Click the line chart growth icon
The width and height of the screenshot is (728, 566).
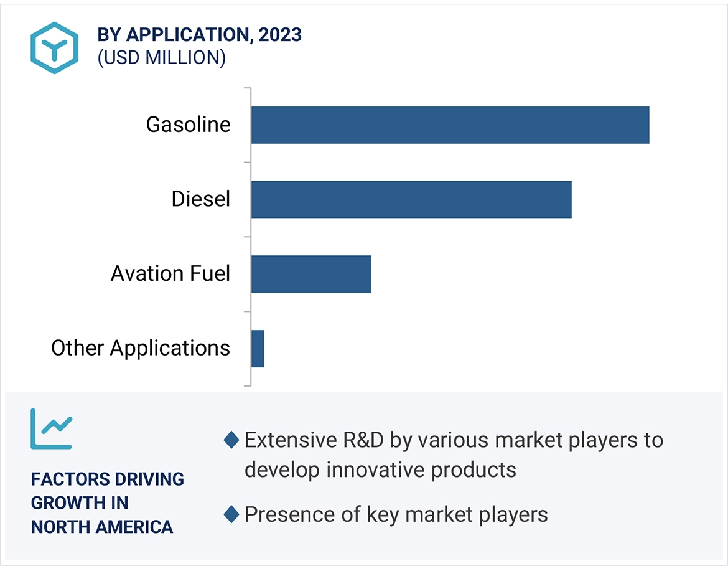pos(51,428)
